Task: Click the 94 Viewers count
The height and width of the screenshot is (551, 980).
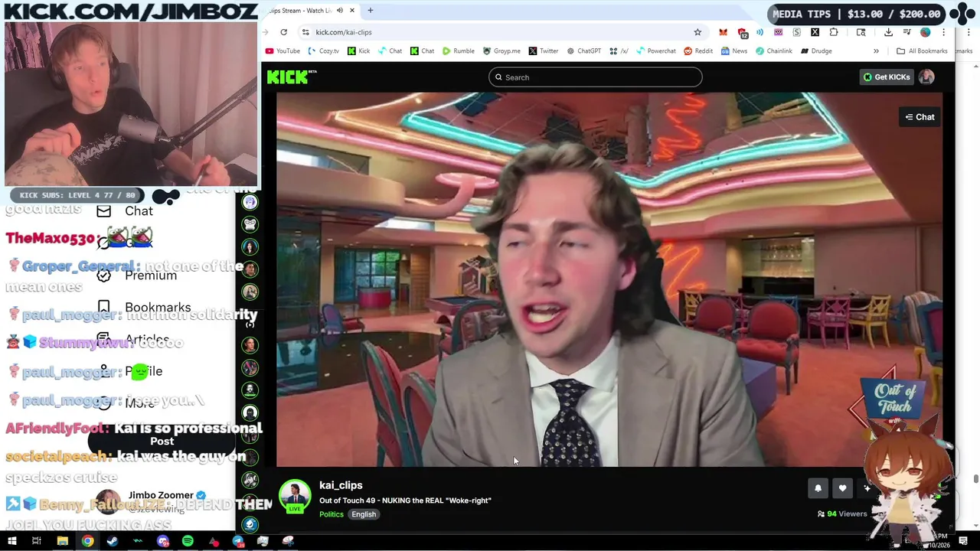Action: [x=842, y=514]
